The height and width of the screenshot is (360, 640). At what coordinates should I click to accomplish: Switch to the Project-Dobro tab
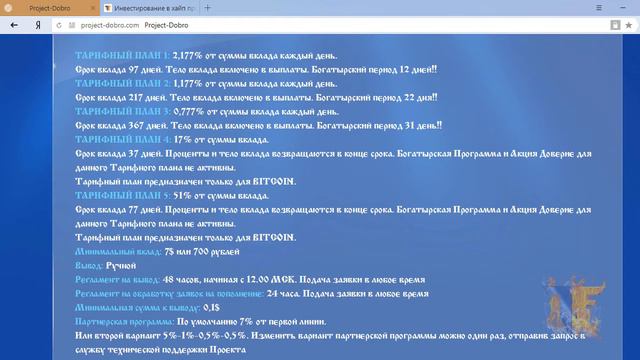(x=50, y=8)
